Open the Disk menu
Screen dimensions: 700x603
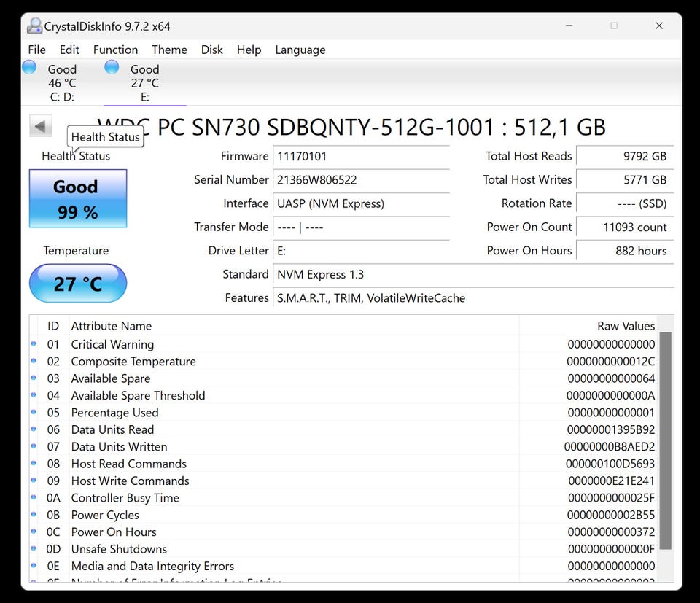coord(211,50)
